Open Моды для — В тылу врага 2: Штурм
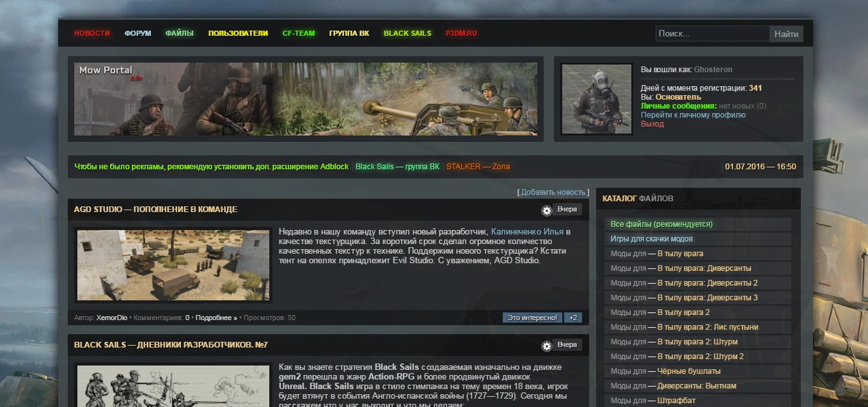Screen dimensions: 868x407 pos(698,342)
